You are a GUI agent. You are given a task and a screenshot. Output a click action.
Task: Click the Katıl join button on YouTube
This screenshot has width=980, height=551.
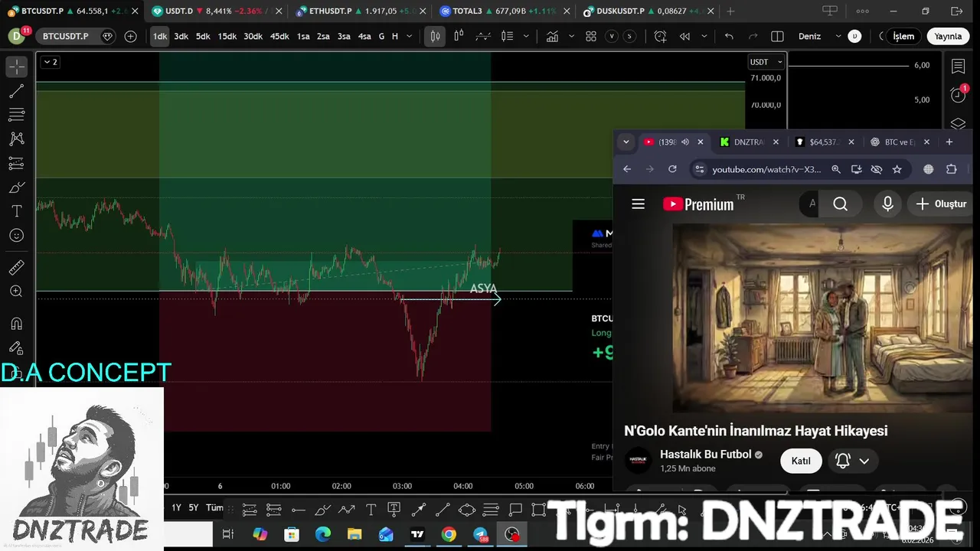pyautogui.click(x=801, y=461)
